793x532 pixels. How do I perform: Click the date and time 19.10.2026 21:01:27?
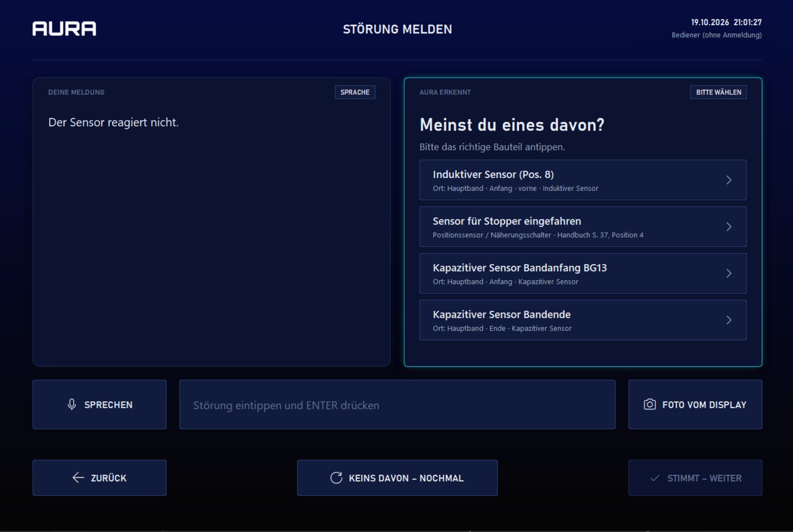[726, 22]
